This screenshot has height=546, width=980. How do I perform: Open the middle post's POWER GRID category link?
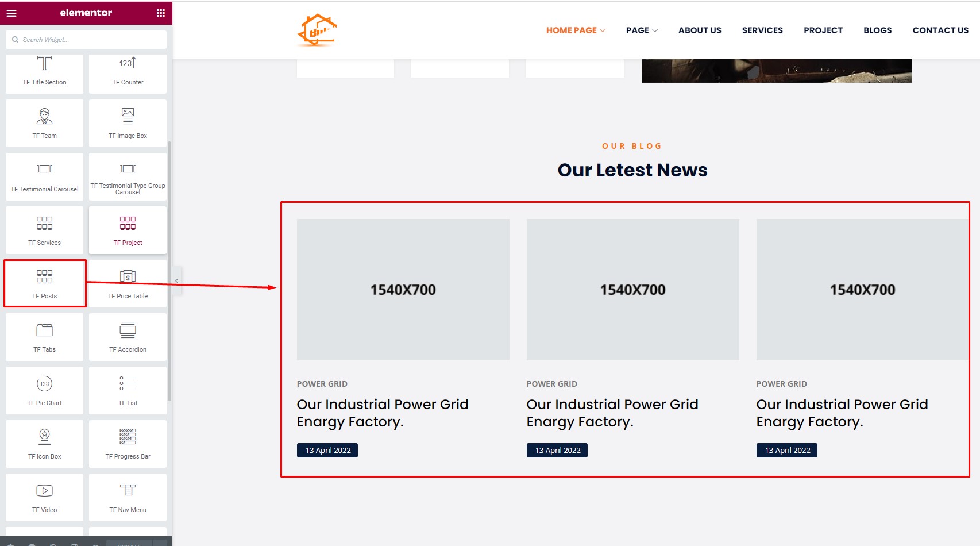coord(552,384)
